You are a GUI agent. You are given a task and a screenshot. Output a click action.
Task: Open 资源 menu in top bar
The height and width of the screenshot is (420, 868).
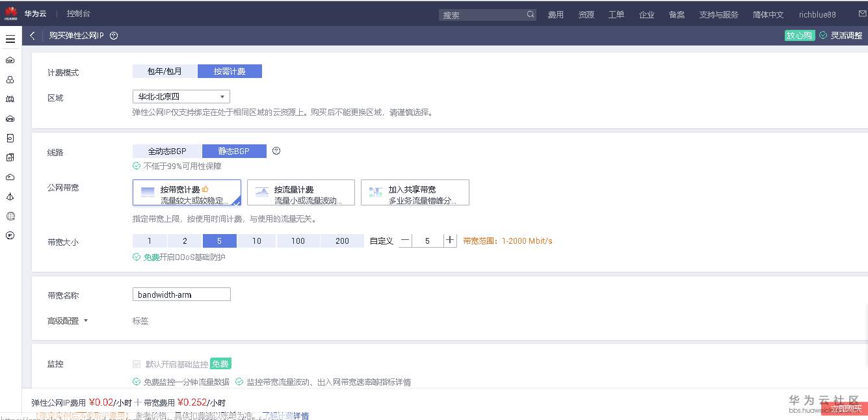tap(586, 14)
